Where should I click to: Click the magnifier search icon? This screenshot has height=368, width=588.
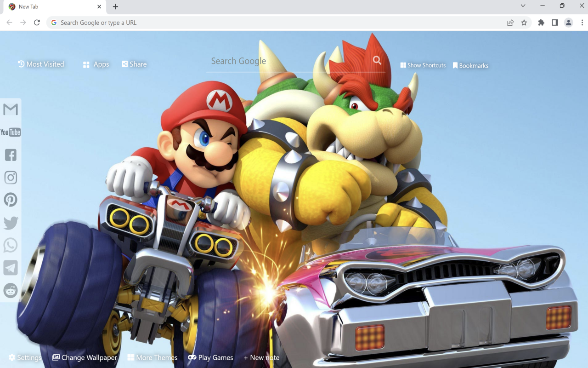(x=377, y=60)
